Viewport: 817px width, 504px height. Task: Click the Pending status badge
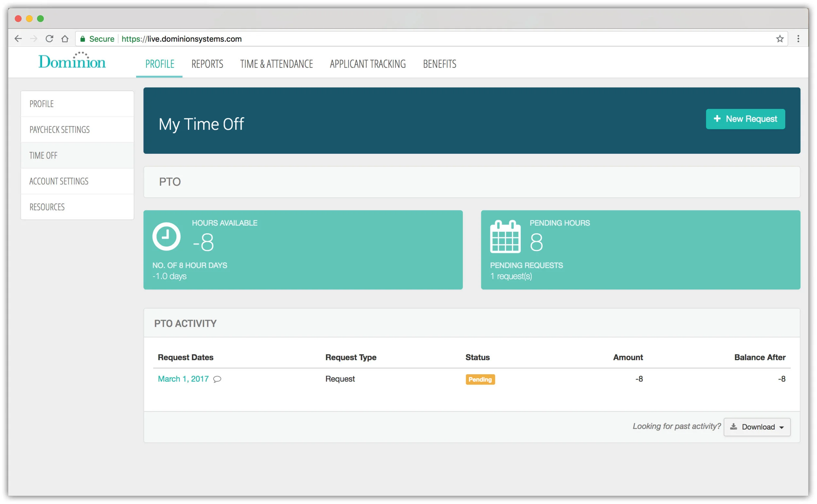[x=480, y=379]
